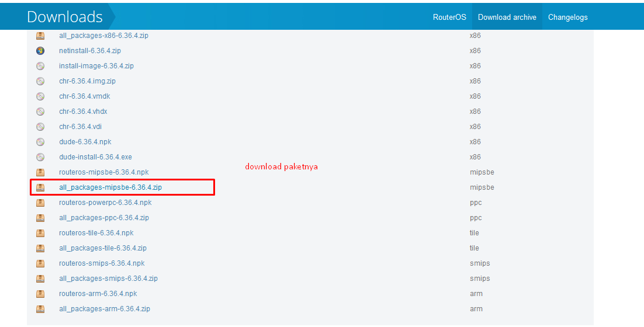The height and width of the screenshot is (327, 644).
Task: Click disc icon beside chr-6.36.4.vmdk
Action: coord(40,96)
